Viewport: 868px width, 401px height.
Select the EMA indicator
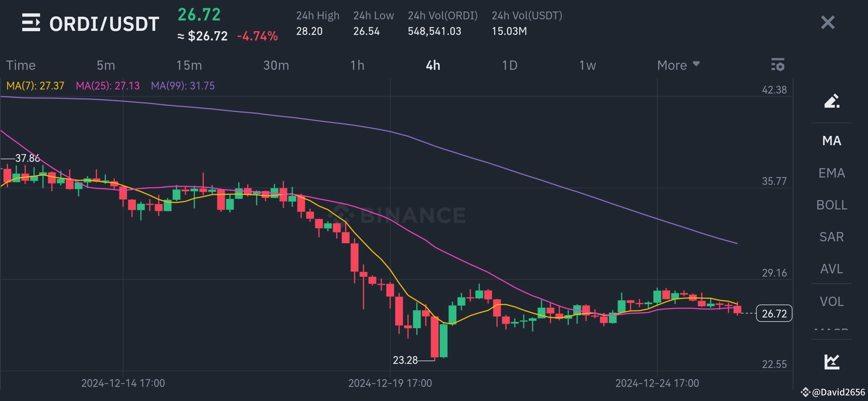pyautogui.click(x=831, y=173)
